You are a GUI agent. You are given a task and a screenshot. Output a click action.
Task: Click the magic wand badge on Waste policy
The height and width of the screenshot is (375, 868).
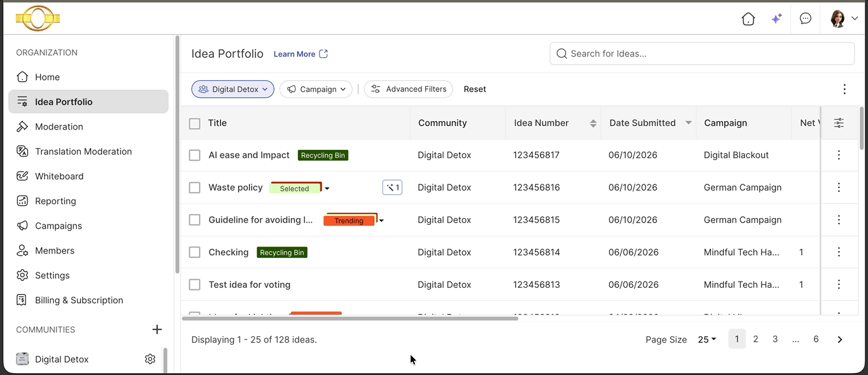coord(392,187)
